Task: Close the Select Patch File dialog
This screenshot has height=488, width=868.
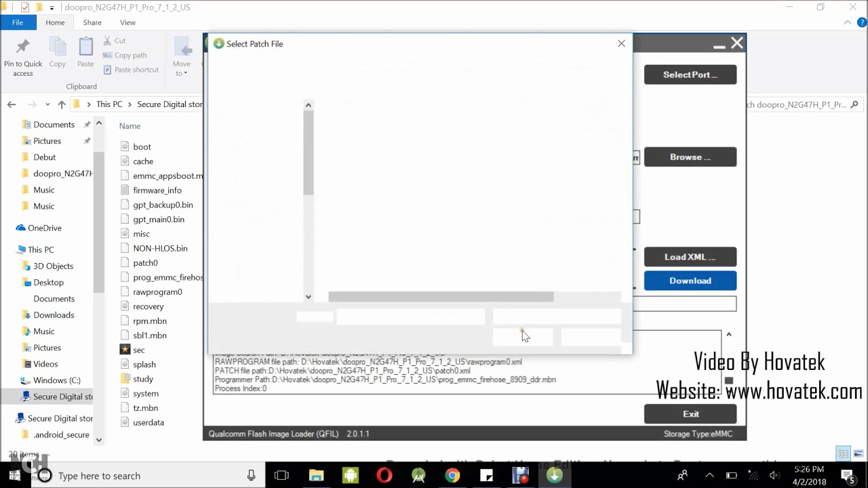Action: coord(621,43)
